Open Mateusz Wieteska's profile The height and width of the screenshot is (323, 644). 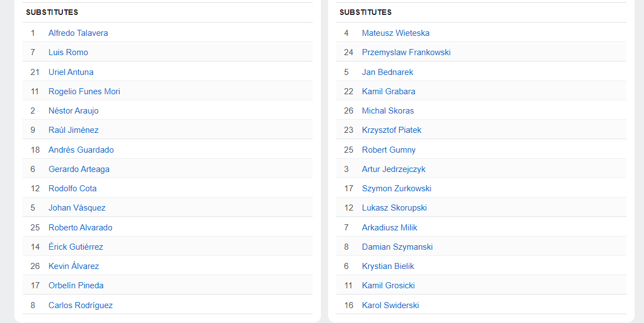pos(395,33)
